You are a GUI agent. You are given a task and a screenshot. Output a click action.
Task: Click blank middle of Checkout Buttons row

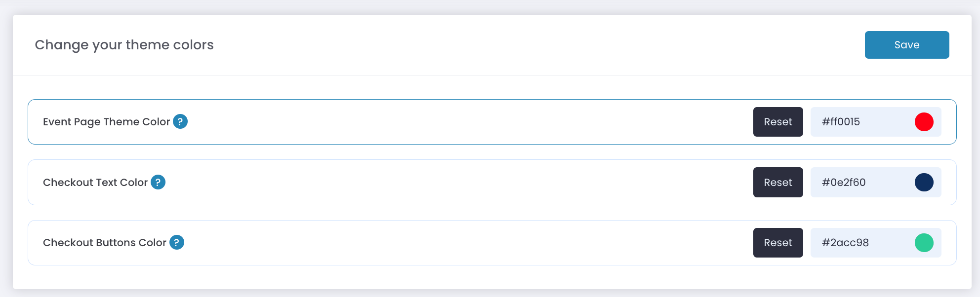[x=469, y=243]
